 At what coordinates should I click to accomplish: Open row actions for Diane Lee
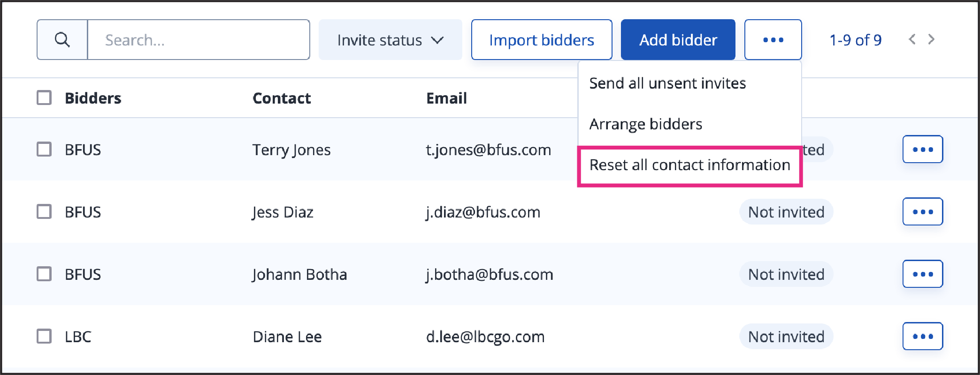coord(923,336)
